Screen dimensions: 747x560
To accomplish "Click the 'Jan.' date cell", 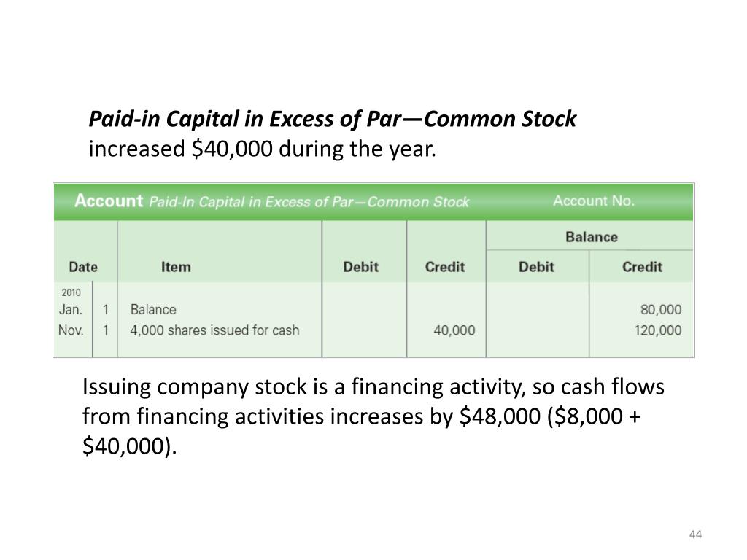I will pos(71,309).
